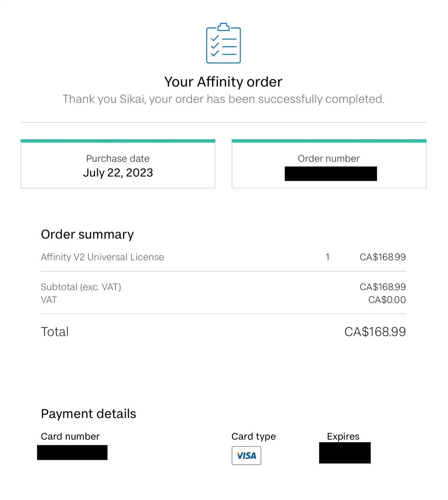The image size is (448, 500).
Task: Click the "Order summary" heading
Action: pos(87,234)
